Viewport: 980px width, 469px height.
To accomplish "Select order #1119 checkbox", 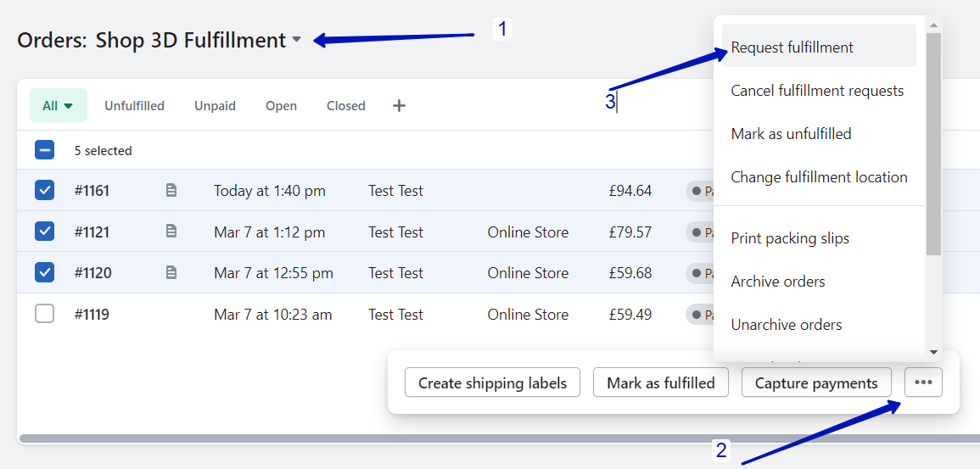I will click(x=44, y=315).
